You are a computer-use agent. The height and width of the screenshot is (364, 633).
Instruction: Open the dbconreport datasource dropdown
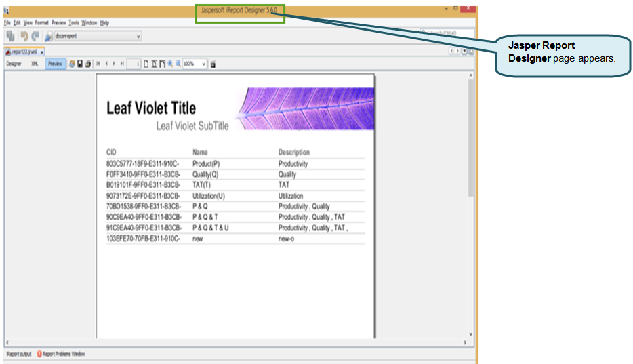point(139,36)
